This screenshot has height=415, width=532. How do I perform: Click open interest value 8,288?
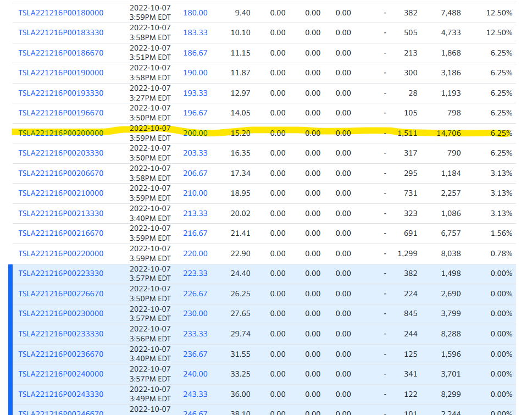tap(451, 334)
